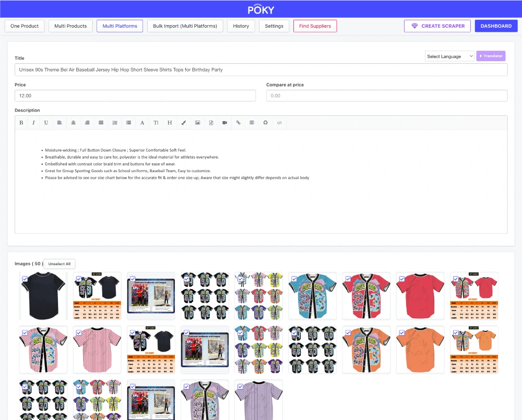
Task: Uncheck the pink Bel Air front jersey image
Action: 25,332
